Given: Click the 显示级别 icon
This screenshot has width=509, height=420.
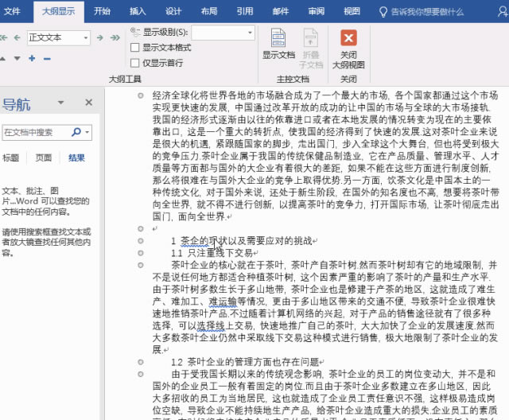Looking at the screenshot, I should (x=134, y=32).
